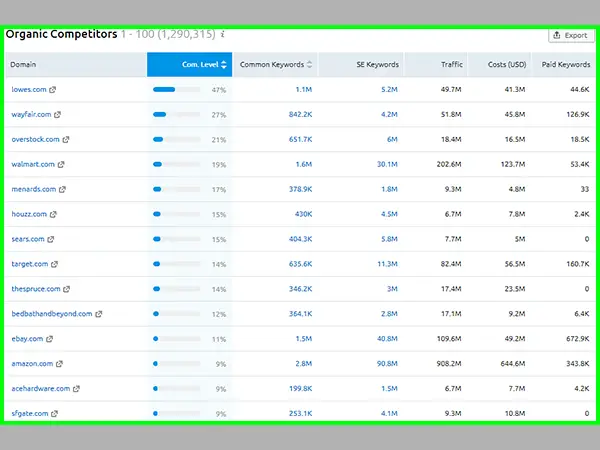This screenshot has height=450, width=600.
Task: Select amazon.com traffic value 908.2M
Action: coord(449,364)
